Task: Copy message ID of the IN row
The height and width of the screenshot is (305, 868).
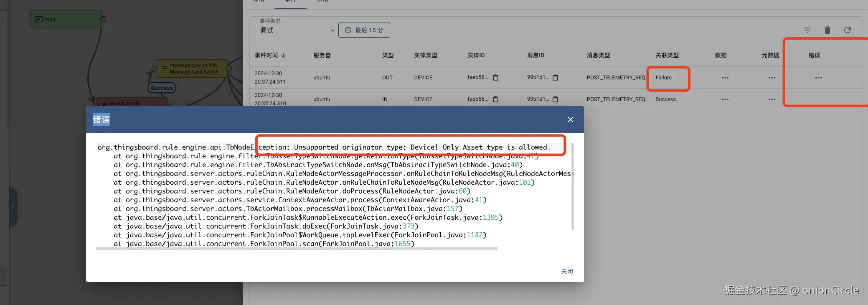Action: 555,99
